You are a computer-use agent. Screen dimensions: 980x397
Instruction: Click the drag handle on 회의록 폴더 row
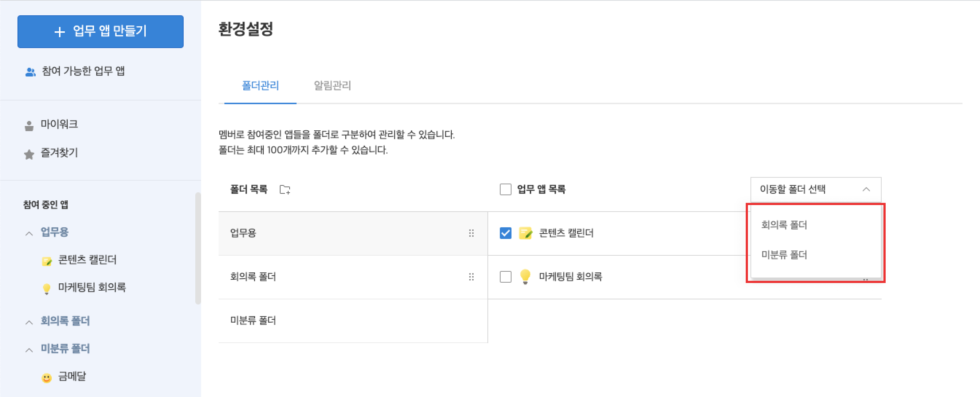471,277
